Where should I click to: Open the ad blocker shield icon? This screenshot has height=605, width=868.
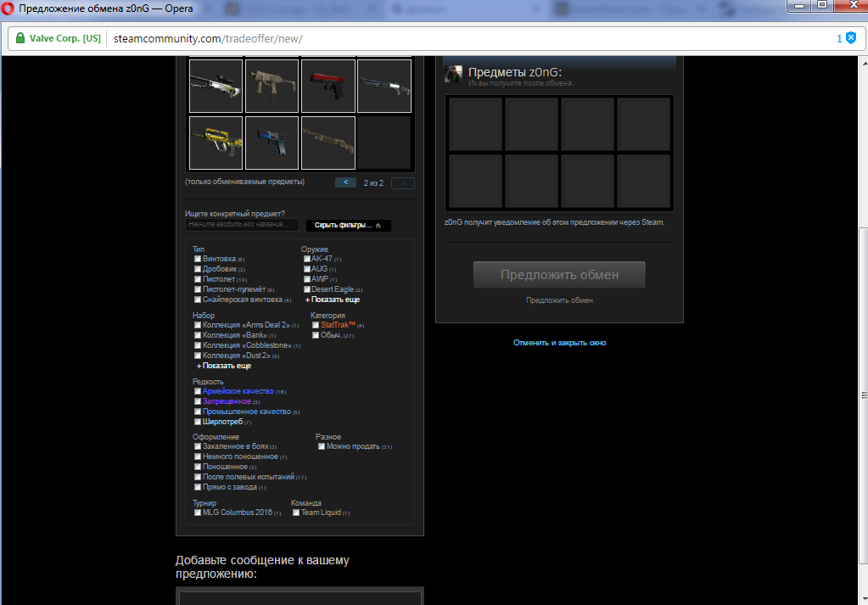coord(851,37)
